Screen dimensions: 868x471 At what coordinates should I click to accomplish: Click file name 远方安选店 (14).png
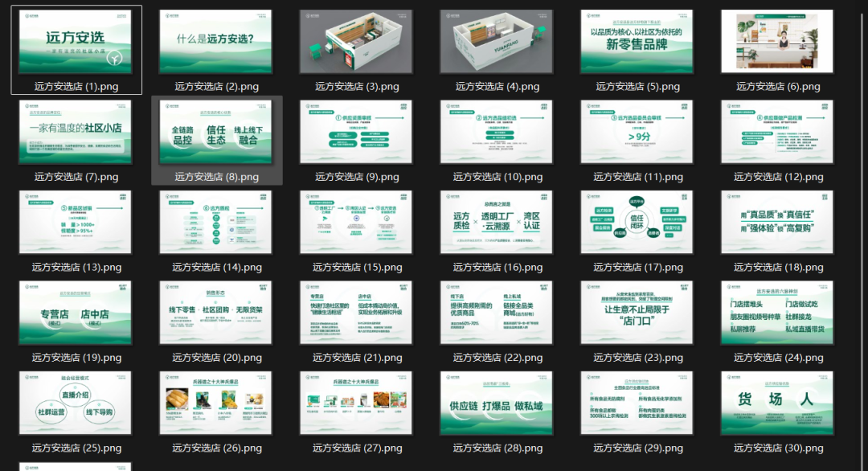pyautogui.click(x=217, y=268)
